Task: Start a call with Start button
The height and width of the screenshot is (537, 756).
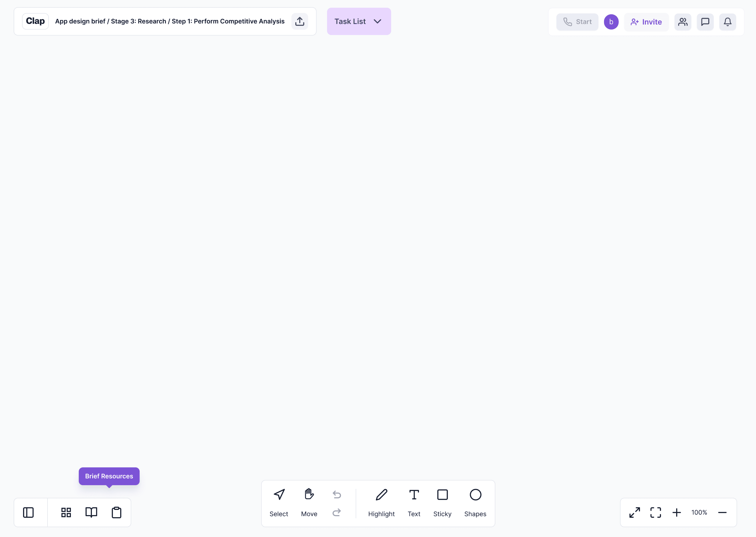Action: pos(577,22)
